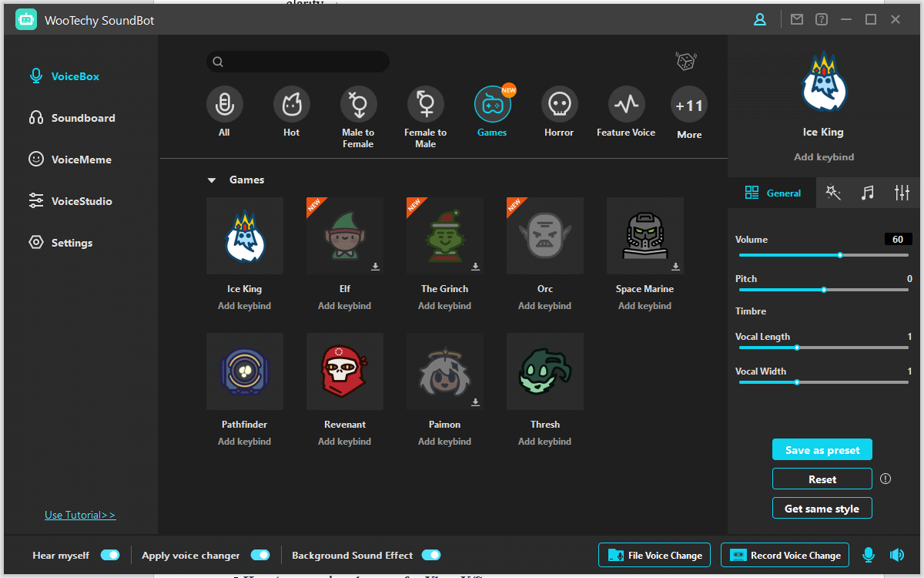Open the General settings tab
This screenshot has width=924, height=578.
click(x=773, y=193)
